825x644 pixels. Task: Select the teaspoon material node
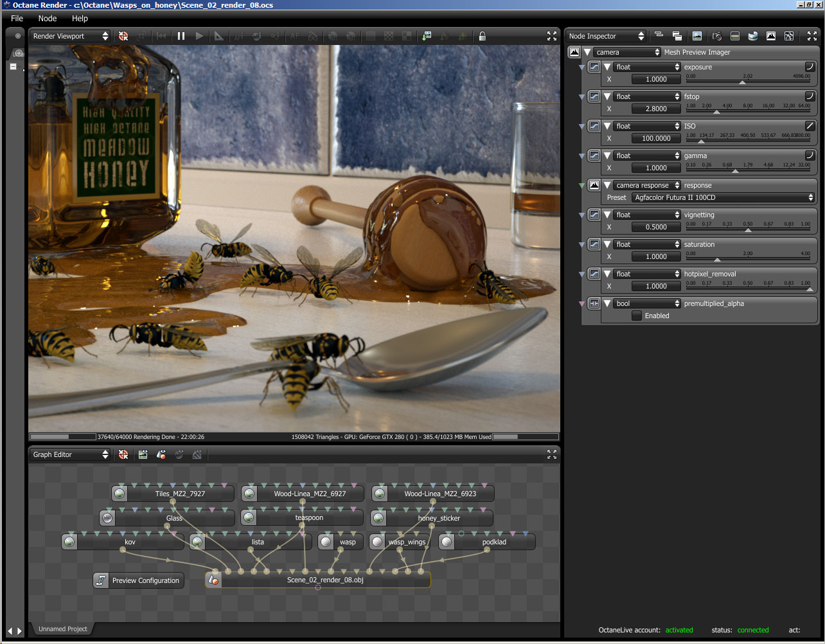pyautogui.click(x=302, y=517)
